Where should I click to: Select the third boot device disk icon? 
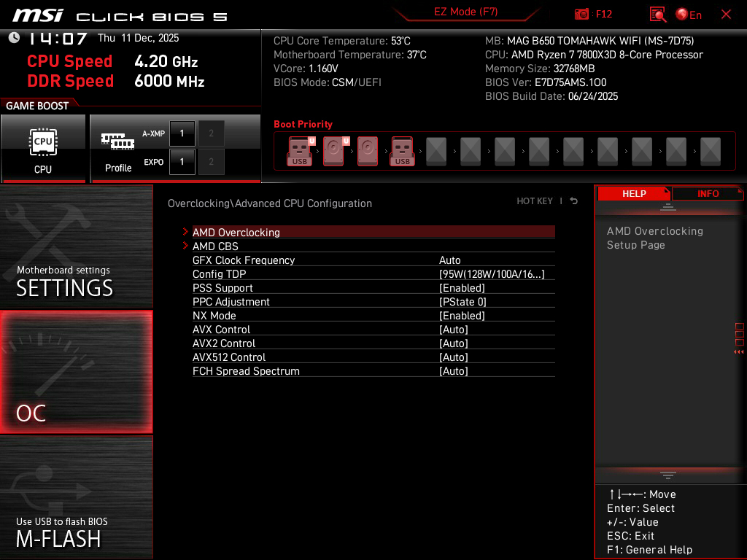[x=368, y=151]
